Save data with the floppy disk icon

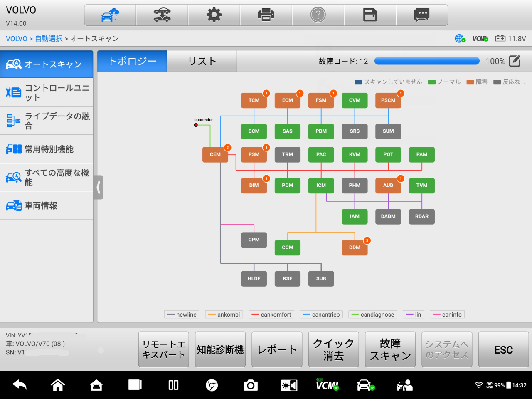370,15
